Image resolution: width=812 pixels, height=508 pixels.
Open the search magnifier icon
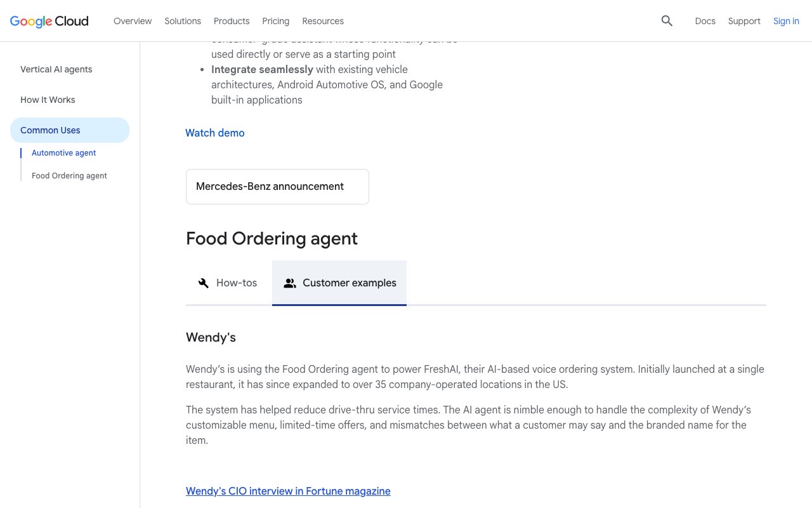(x=667, y=21)
